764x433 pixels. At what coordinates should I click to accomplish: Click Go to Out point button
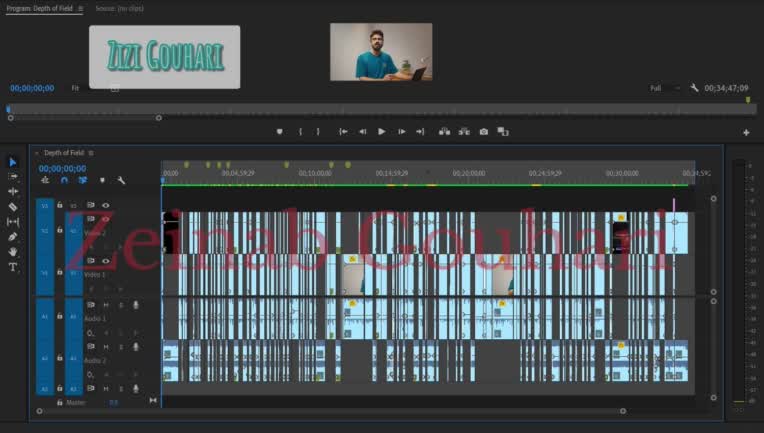[420, 132]
